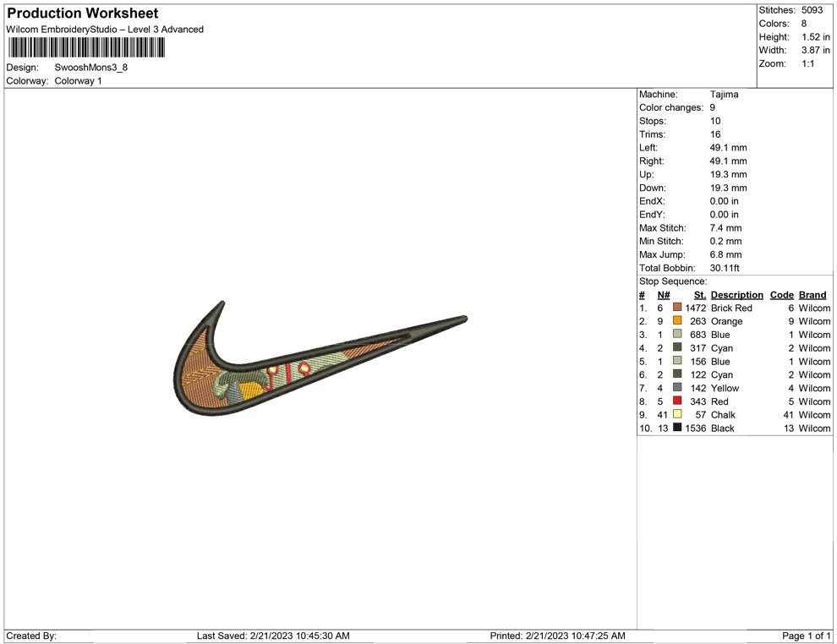
Task: Click the Orange description in row 2
Action: tap(726, 321)
